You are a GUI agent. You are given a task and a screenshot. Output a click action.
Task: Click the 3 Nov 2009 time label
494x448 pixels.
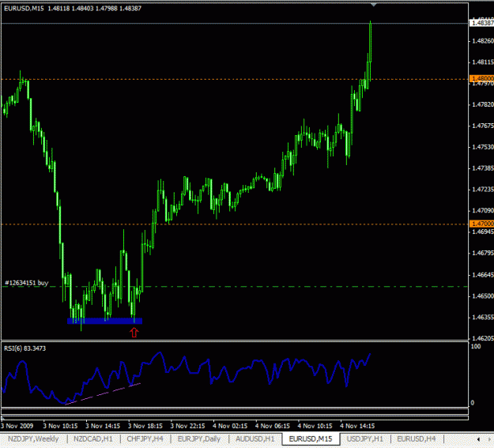point(17,426)
